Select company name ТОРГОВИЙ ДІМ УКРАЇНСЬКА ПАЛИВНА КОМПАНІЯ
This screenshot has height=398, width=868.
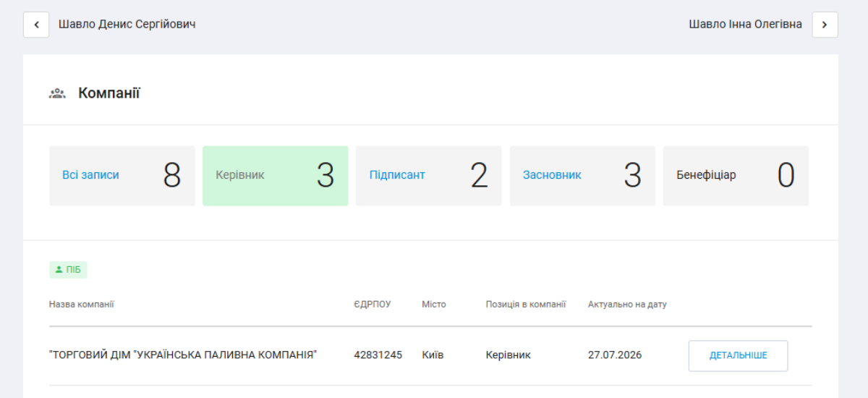coord(184,355)
